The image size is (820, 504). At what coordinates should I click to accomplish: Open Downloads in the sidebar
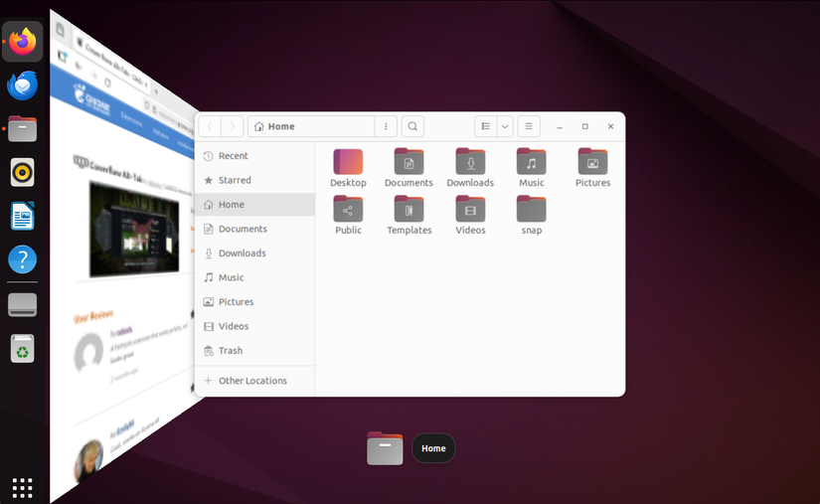(x=255, y=253)
